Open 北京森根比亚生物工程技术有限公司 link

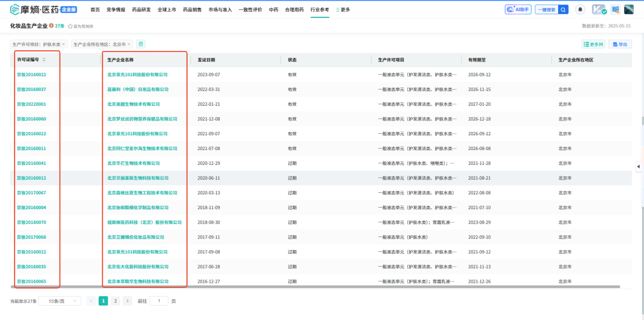click(142, 193)
